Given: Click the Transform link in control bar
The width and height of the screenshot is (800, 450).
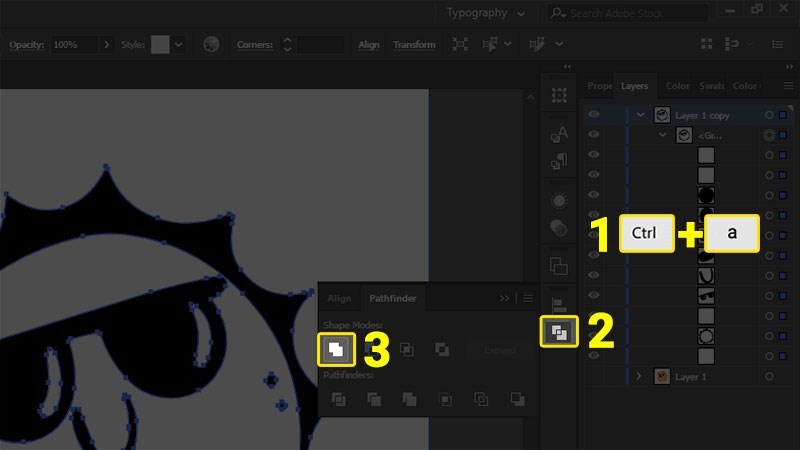Looking at the screenshot, I should [x=414, y=45].
